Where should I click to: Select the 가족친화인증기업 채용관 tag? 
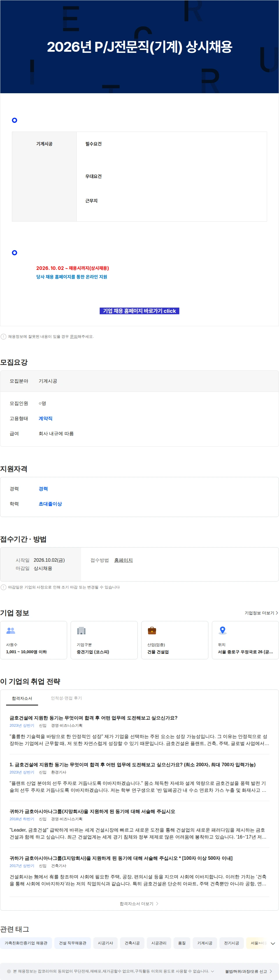(x=26, y=943)
